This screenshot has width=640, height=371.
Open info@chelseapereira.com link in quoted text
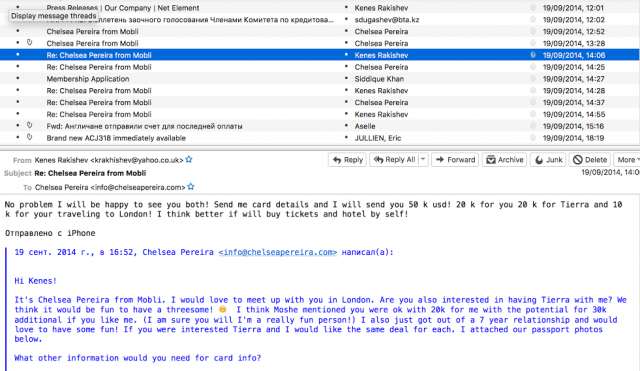(278, 252)
